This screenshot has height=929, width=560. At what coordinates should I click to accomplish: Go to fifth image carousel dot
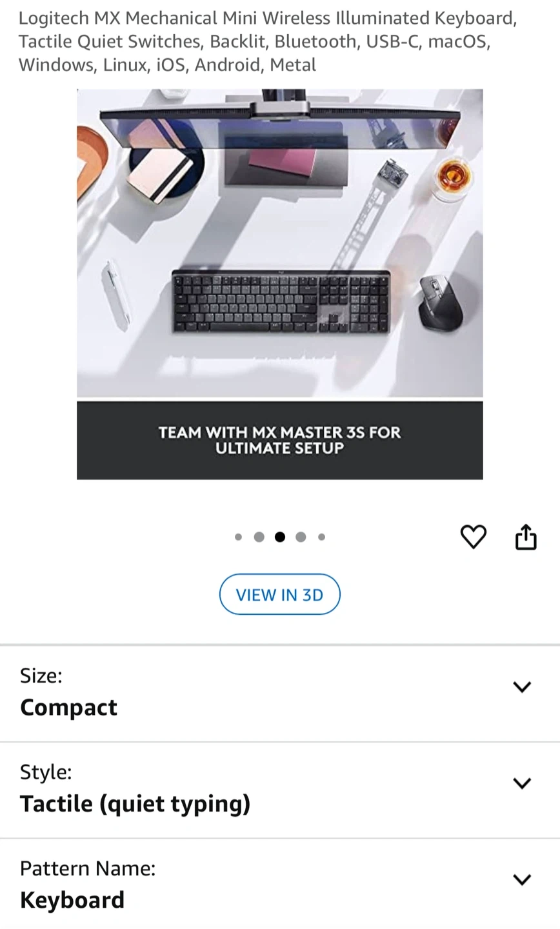click(x=321, y=537)
